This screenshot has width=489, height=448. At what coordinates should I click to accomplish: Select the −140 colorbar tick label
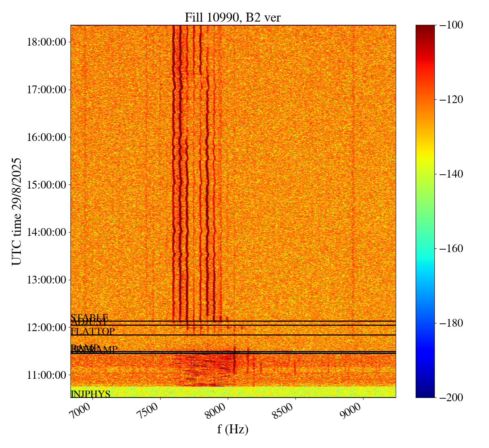click(x=451, y=174)
